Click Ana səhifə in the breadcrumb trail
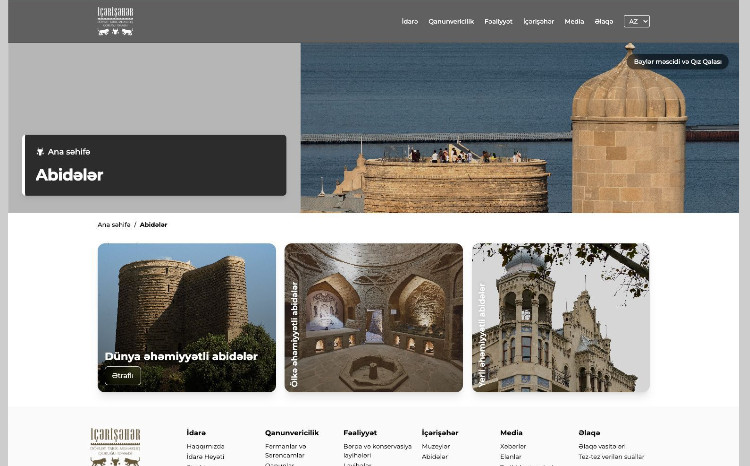 [114, 225]
